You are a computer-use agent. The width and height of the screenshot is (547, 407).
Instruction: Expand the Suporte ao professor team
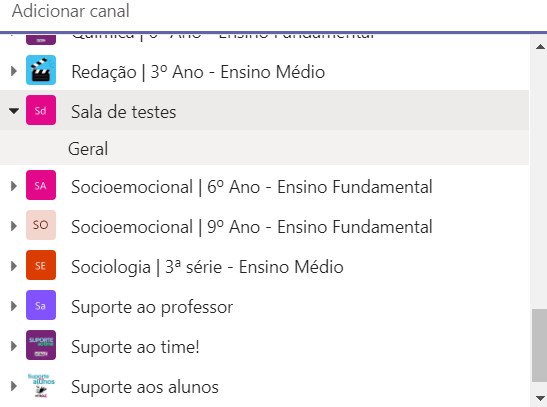click(14, 306)
